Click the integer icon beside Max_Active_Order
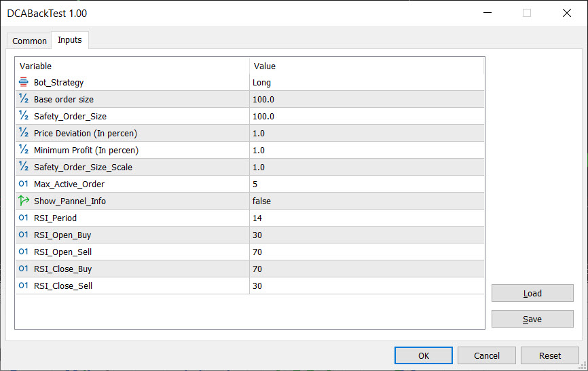Image resolution: width=588 pixels, height=371 pixels. pos(23,184)
